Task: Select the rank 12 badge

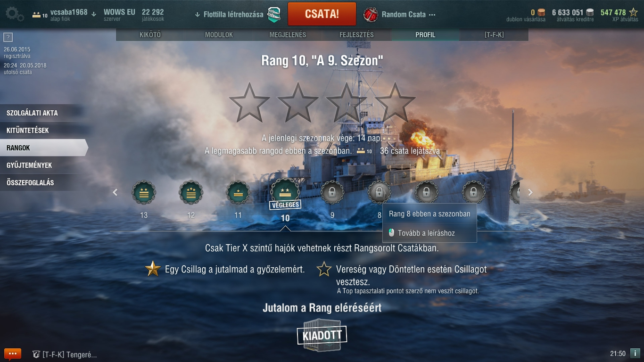Action: 191,192
